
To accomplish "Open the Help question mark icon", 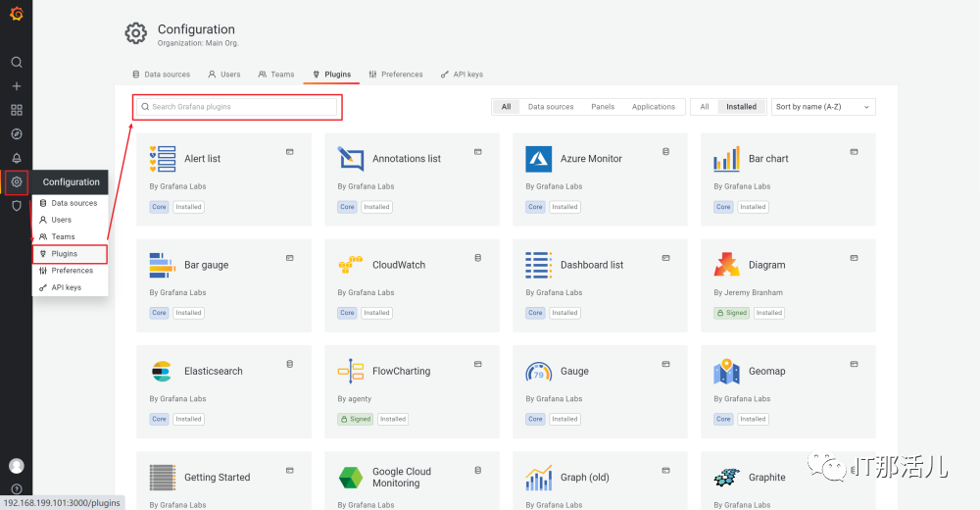I will [x=17, y=488].
